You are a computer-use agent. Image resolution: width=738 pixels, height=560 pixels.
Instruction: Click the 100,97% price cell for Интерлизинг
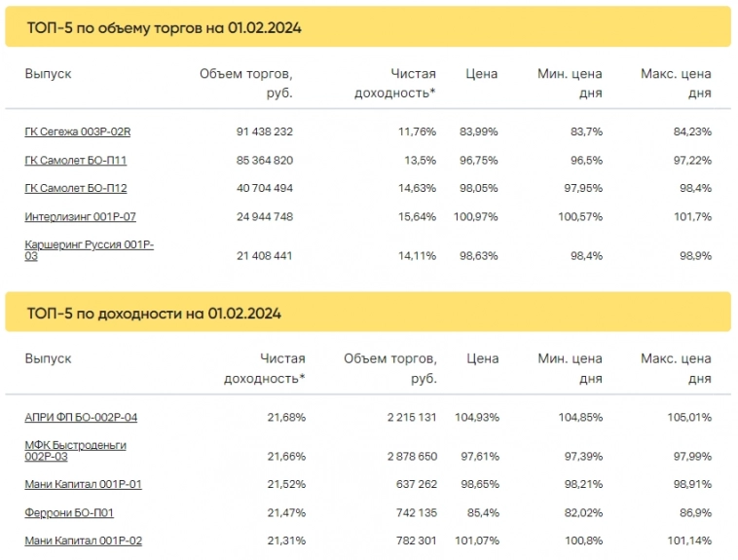[476, 216]
